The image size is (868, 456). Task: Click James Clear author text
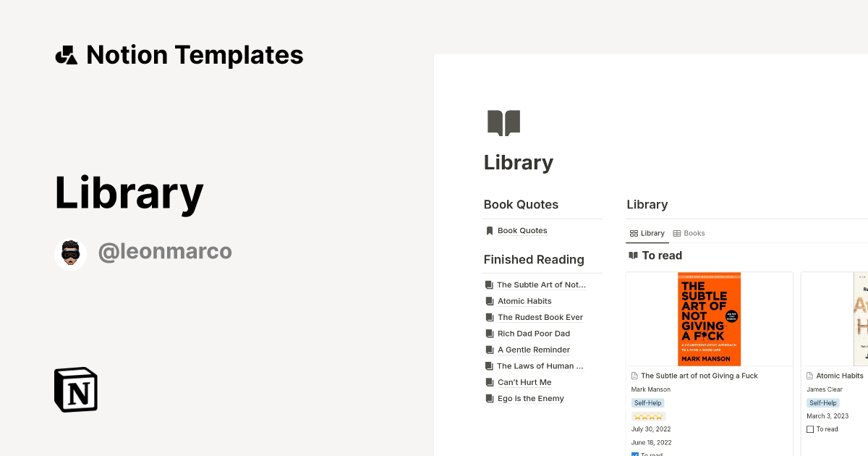[824, 389]
